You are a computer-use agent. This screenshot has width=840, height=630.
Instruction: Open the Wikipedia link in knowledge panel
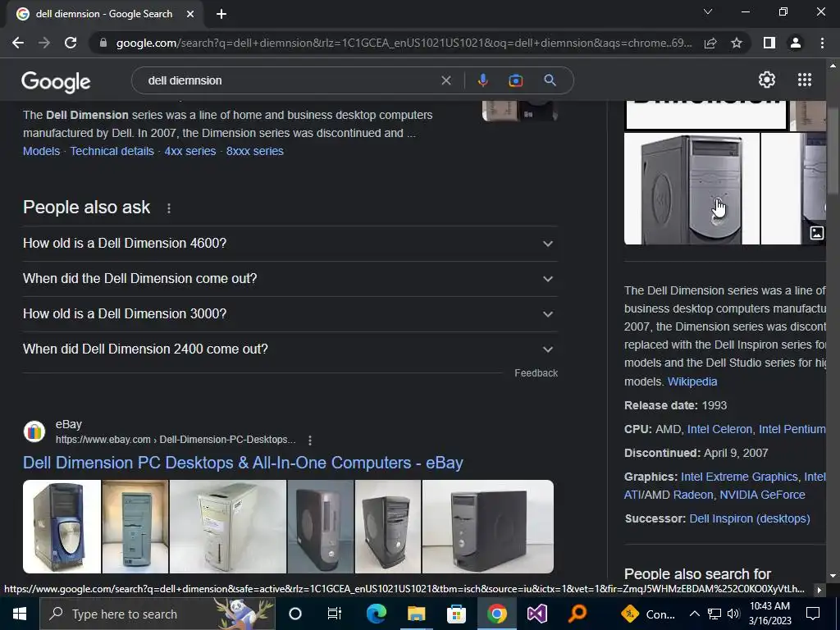(x=692, y=381)
